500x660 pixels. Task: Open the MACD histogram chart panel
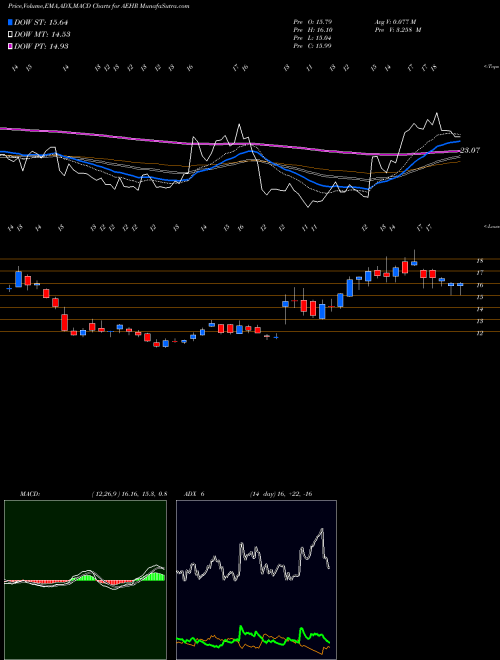click(x=85, y=580)
